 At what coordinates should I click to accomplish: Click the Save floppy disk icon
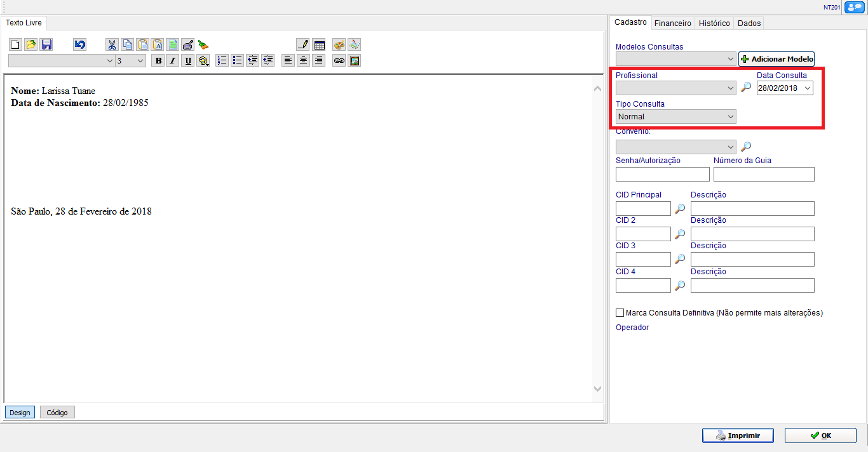46,44
